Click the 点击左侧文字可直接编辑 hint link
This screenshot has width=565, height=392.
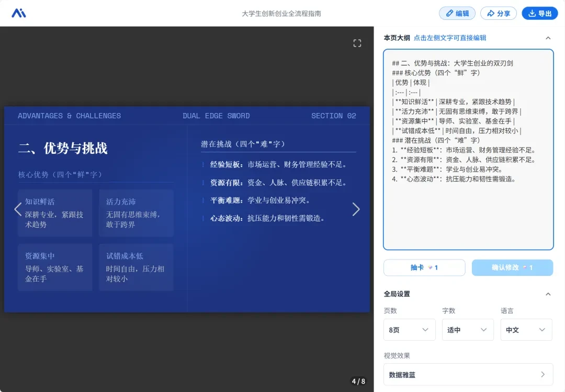point(450,38)
